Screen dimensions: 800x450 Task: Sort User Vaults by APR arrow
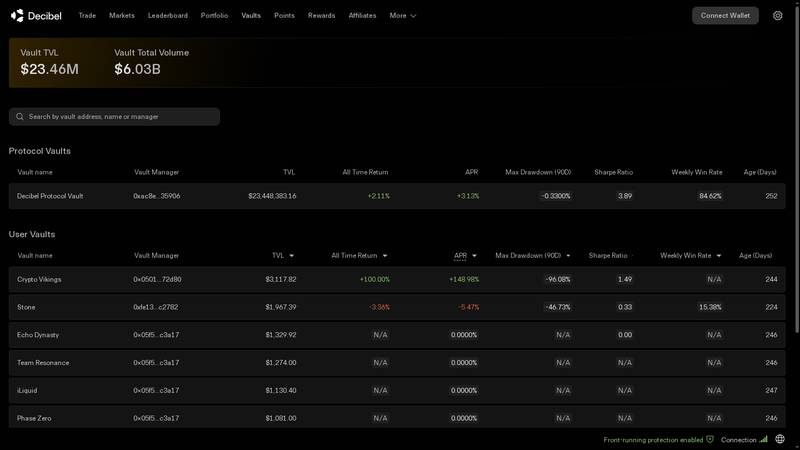click(x=474, y=256)
